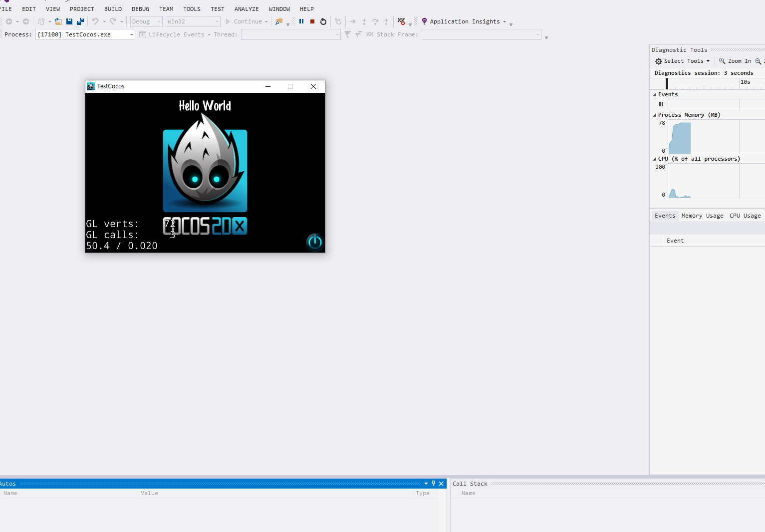Click the Select Tools gear icon
The image size is (765, 532).
pos(659,61)
